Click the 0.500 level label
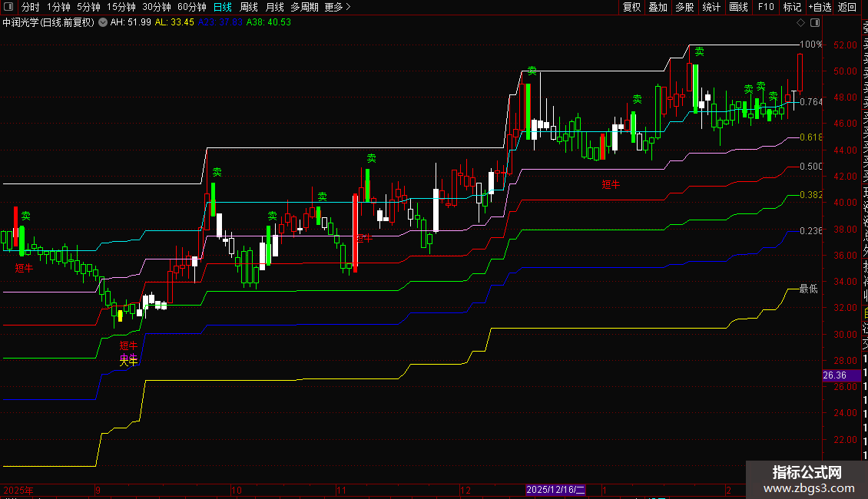868x499 pixels. pyautogui.click(x=811, y=167)
